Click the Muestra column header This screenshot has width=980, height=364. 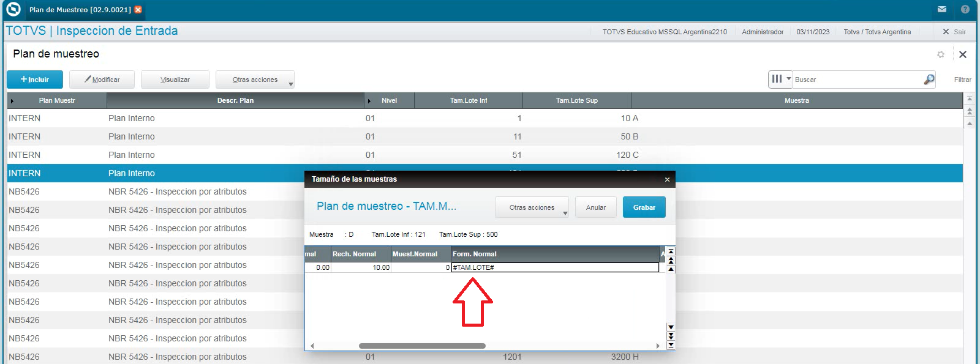tap(797, 100)
